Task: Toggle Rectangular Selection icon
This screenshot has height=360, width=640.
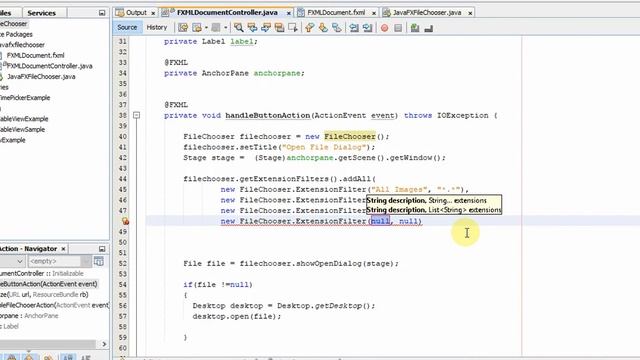Action: pyautogui.click(x=293, y=27)
